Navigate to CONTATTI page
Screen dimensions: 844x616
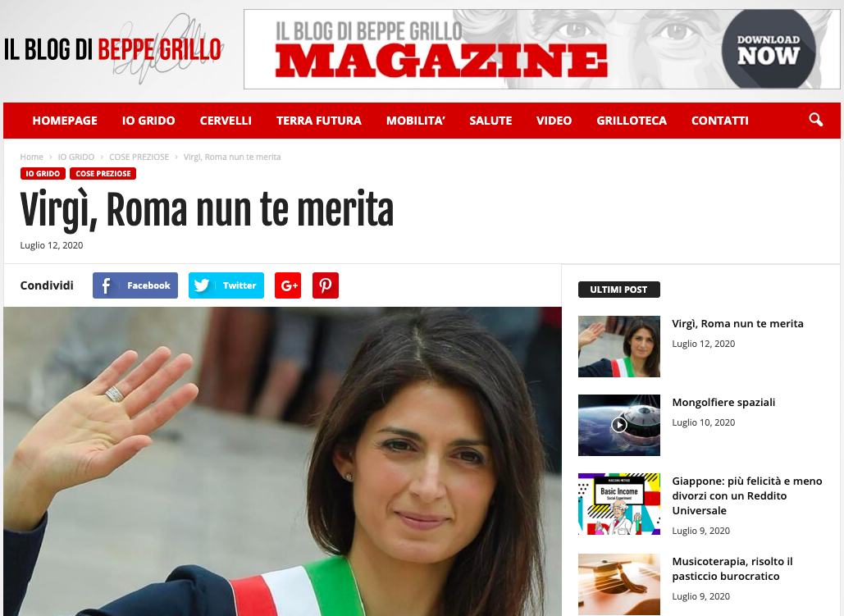point(719,121)
